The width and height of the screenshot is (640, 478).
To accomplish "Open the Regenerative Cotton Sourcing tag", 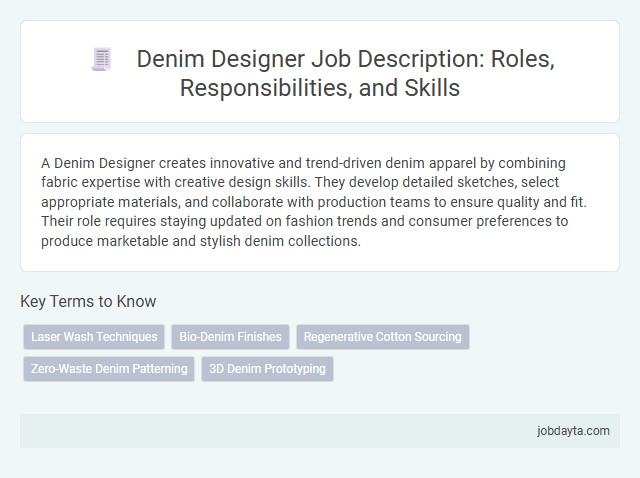I will pos(382,337).
